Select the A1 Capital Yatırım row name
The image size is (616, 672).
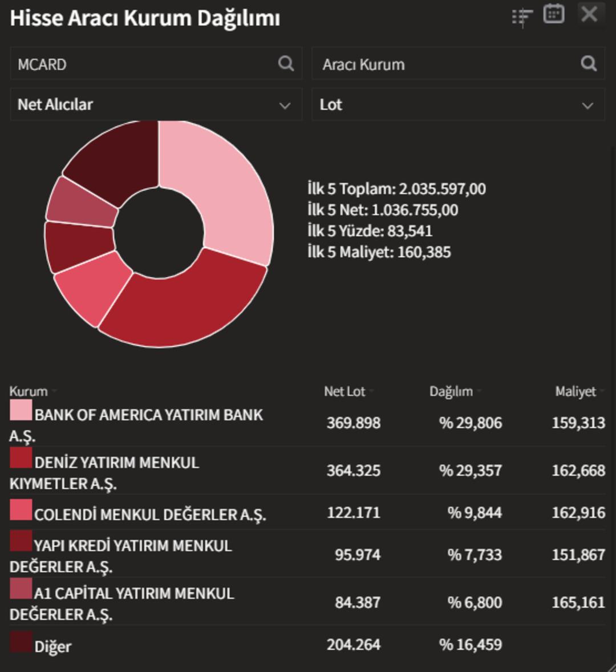click(x=133, y=594)
